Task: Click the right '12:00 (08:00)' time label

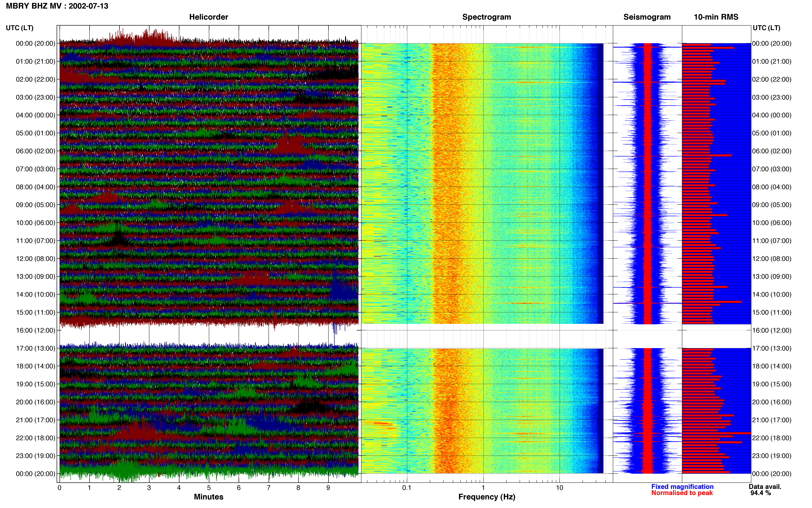Action: pyautogui.click(x=772, y=259)
